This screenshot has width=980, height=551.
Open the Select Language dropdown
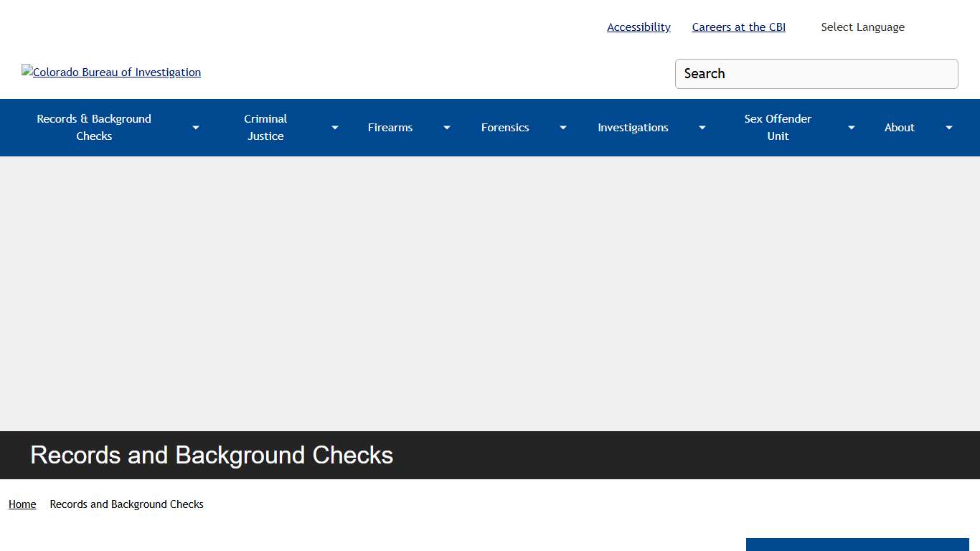pyautogui.click(x=862, y=27)
